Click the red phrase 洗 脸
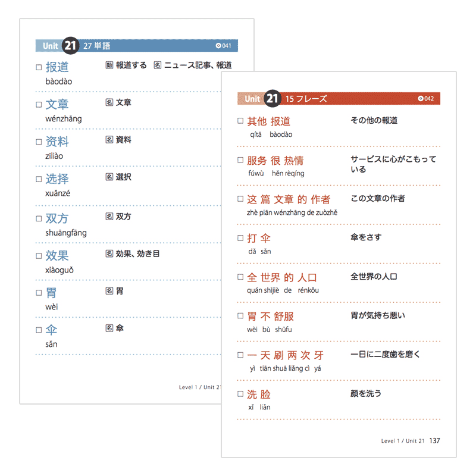 pos(259,394)
